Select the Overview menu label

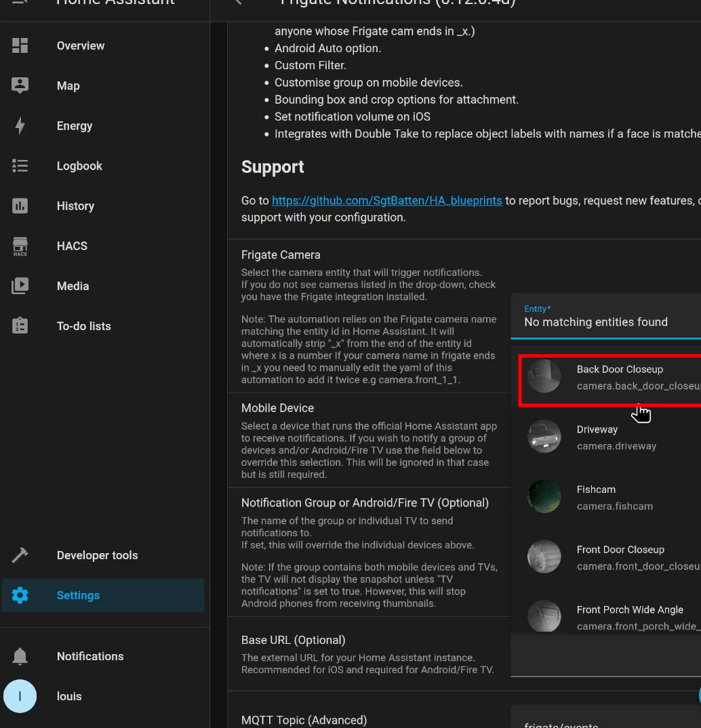(x=81, y=45)
